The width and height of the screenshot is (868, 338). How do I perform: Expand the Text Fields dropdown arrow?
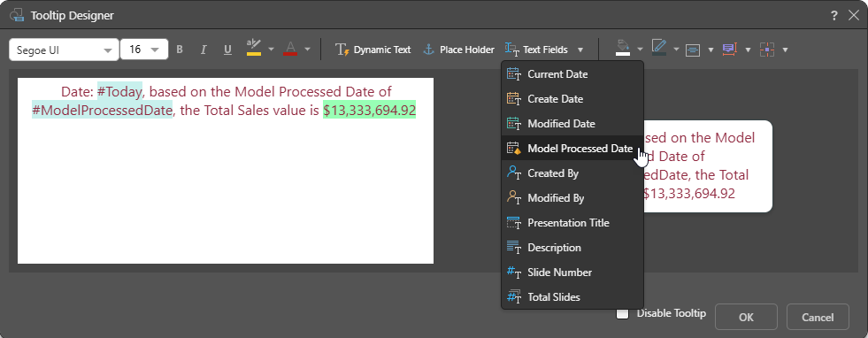click(580, 50)
